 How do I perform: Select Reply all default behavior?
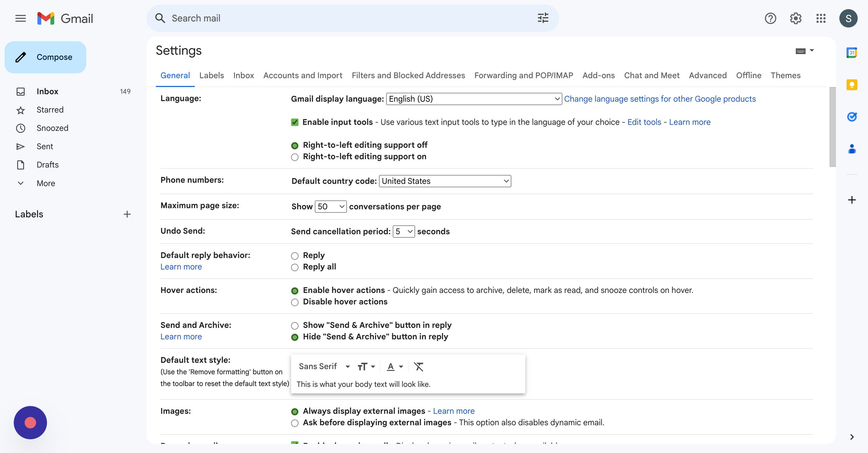click(x=295, y=267)
